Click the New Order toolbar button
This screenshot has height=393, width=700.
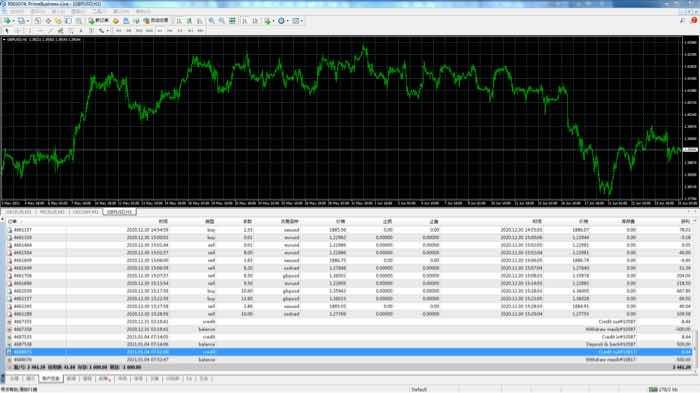pyautogui.click(x=99, y=21)
